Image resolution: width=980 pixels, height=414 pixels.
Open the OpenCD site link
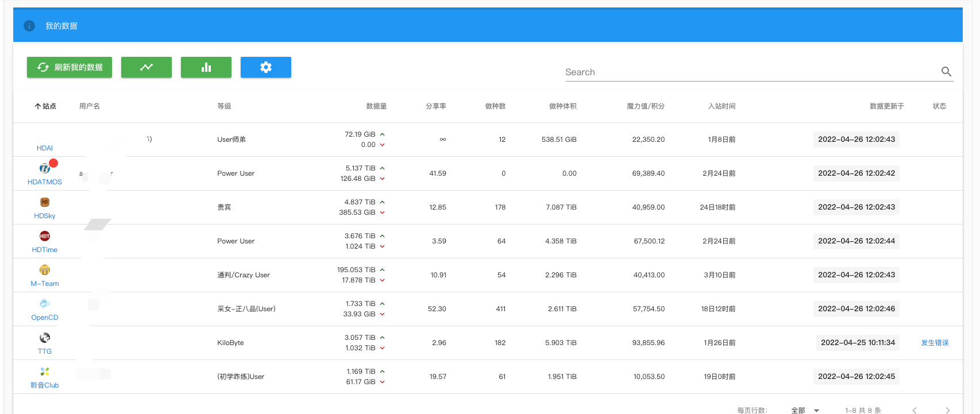click(45, 318)
